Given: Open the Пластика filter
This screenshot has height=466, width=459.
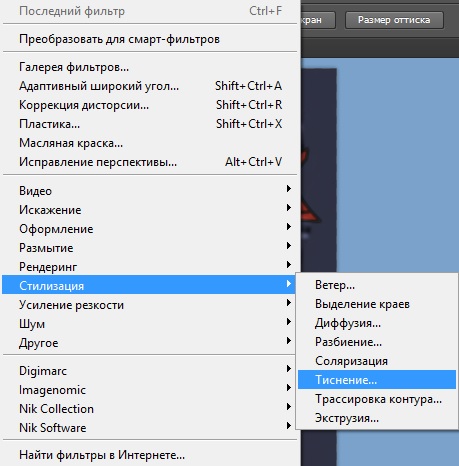Looking at the screenshot, I should (149, 124).
